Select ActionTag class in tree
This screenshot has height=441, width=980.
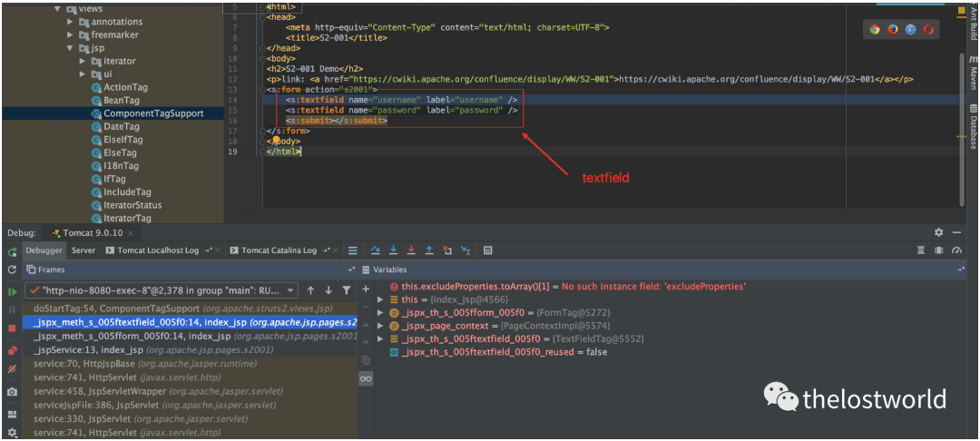122,87
